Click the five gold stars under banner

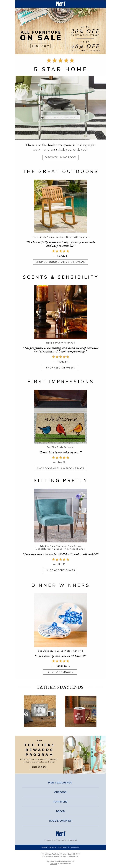[60, 60]
